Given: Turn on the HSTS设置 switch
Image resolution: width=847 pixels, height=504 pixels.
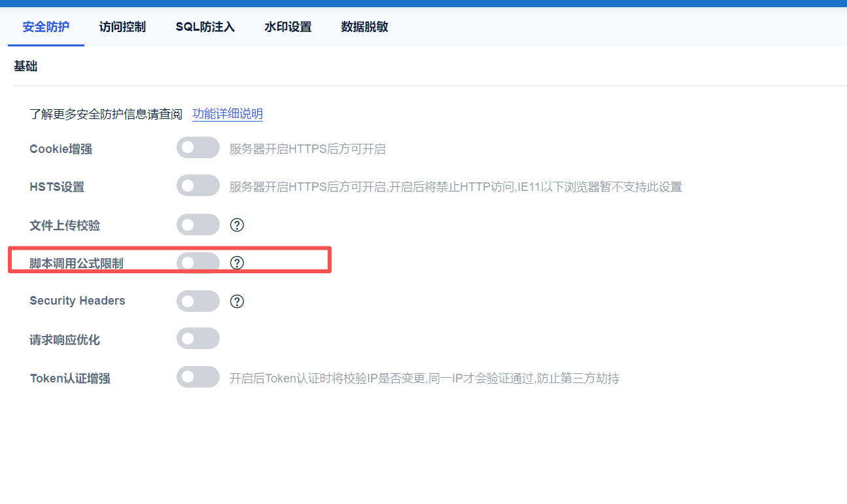Looking at the screenshot, I should 198,186.
